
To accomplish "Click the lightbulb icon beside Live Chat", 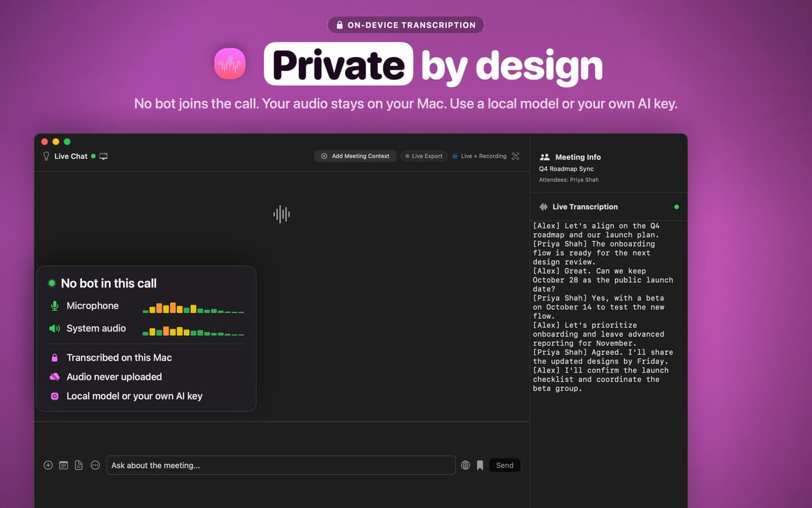I will coord(46,156).
